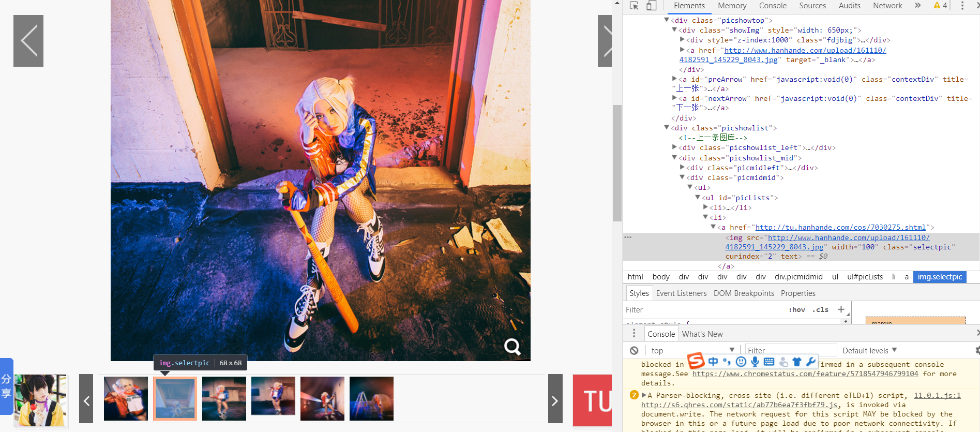Click the inspect element picker icon

(x=634, y=6)
